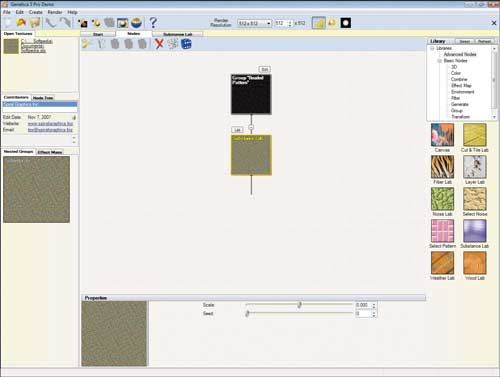Click the blue and gold sphere icon
500x377 pixels.
(137, 23)
